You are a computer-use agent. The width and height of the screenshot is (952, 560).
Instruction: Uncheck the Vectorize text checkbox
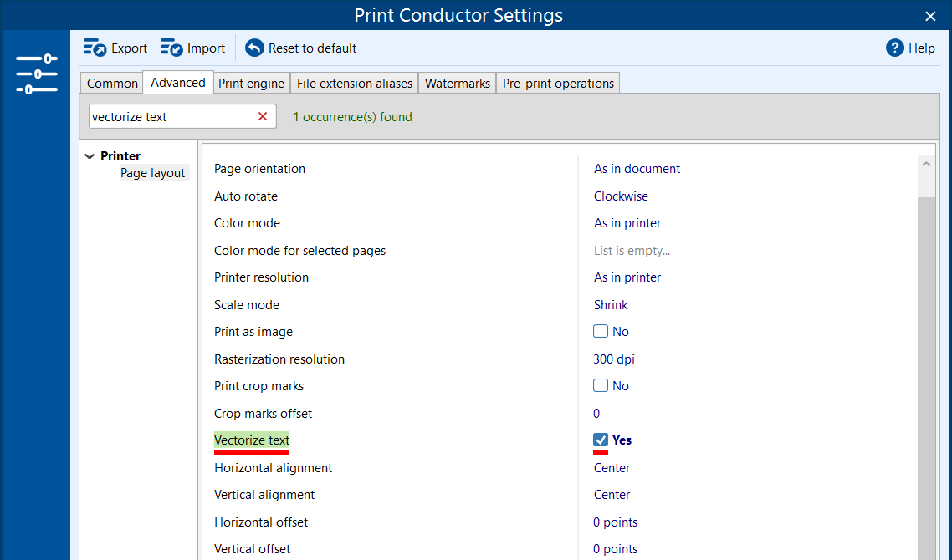[601, 440]
